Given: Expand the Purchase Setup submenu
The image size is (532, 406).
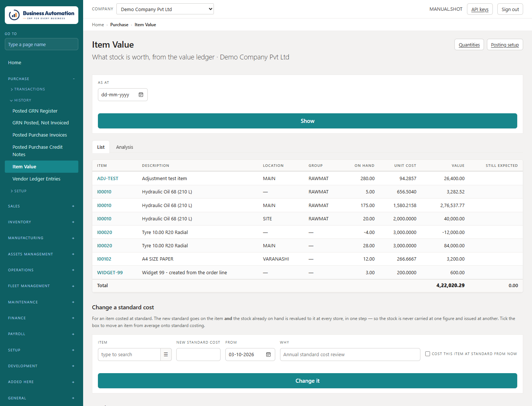Looking at the screenshot, I should (x=19, y=191).
